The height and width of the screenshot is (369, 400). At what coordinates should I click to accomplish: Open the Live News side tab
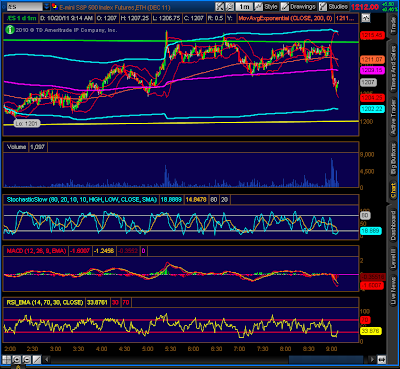394,291
